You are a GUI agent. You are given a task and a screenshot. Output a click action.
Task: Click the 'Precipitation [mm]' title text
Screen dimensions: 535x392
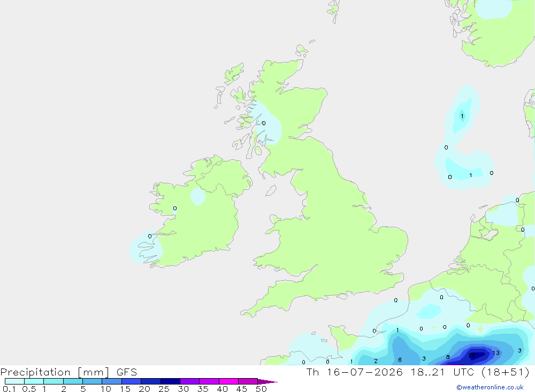(x=55, y=372)
